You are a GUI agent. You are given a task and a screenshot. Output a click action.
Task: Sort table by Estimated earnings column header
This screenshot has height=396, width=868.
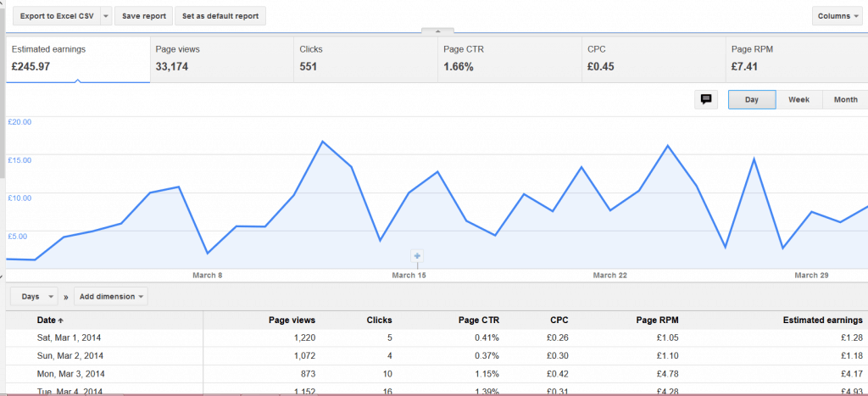(822, 321)
